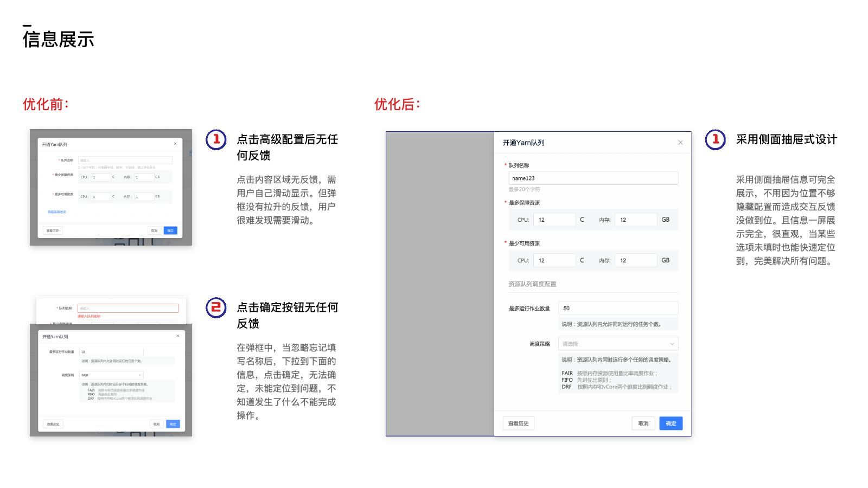
Task: Click the queue name field containing name123
Action: point(593,178)
